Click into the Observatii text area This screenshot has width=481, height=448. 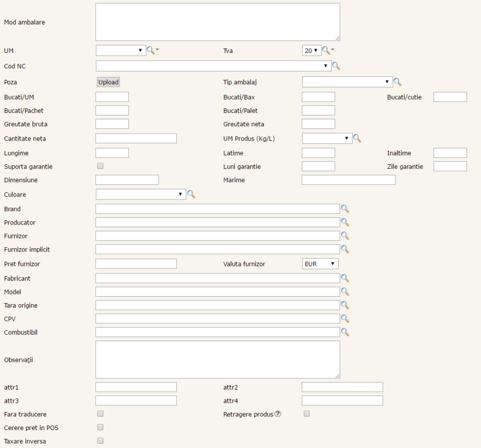[218, 359]
